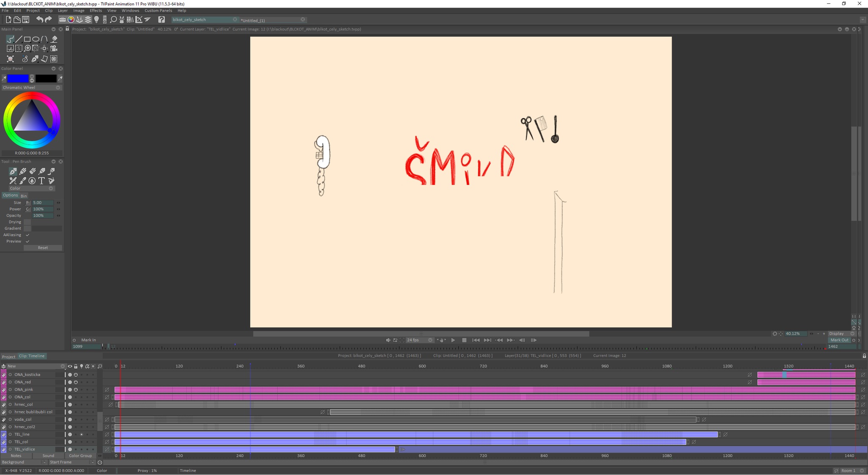The image size is (868, 475).
Task: Open the New layer dropdown
Action: 36,366
